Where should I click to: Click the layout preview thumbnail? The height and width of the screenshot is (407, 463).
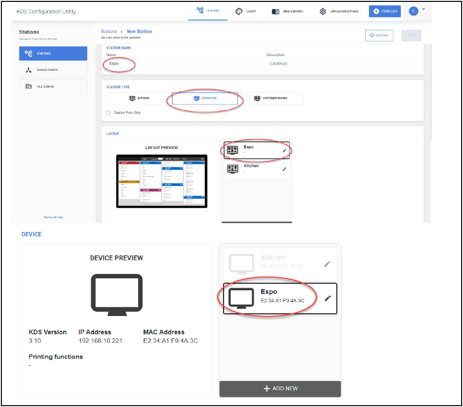click(162, 181)
